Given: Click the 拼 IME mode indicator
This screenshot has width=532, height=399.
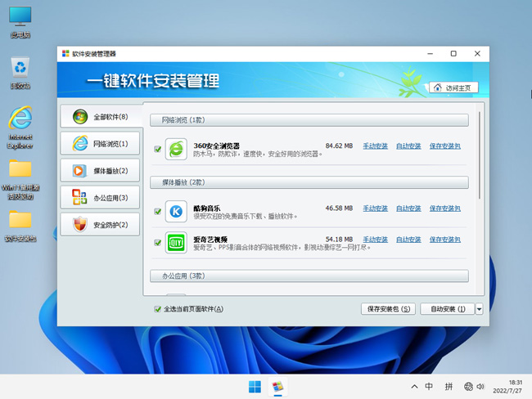Looking at the screenshot, I should pos(449,387).
